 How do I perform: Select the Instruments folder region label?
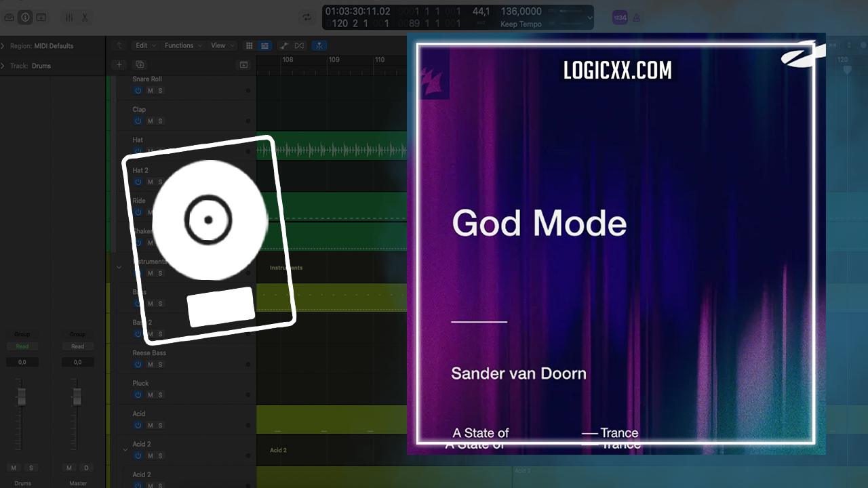[286, 268]
